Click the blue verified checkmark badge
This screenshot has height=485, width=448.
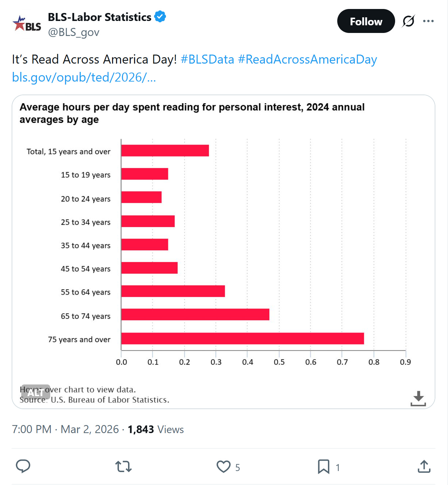[160, 16]
